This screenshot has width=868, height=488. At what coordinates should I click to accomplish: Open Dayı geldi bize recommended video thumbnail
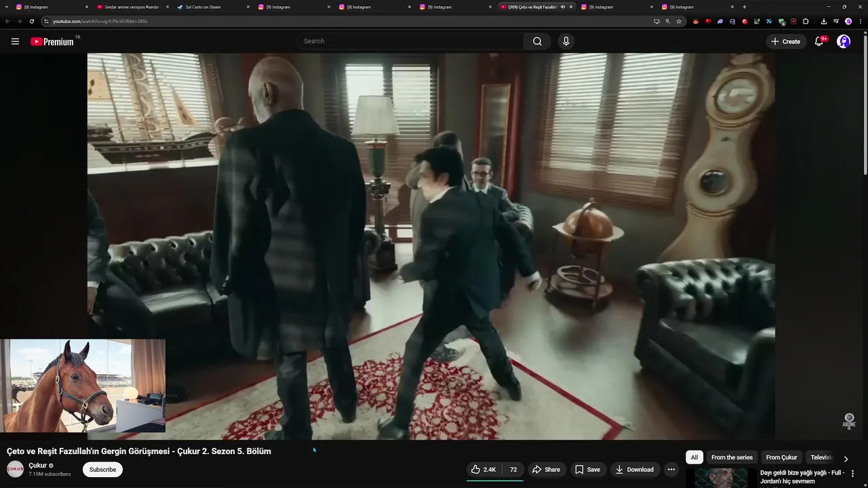click(x=721, y=478)
